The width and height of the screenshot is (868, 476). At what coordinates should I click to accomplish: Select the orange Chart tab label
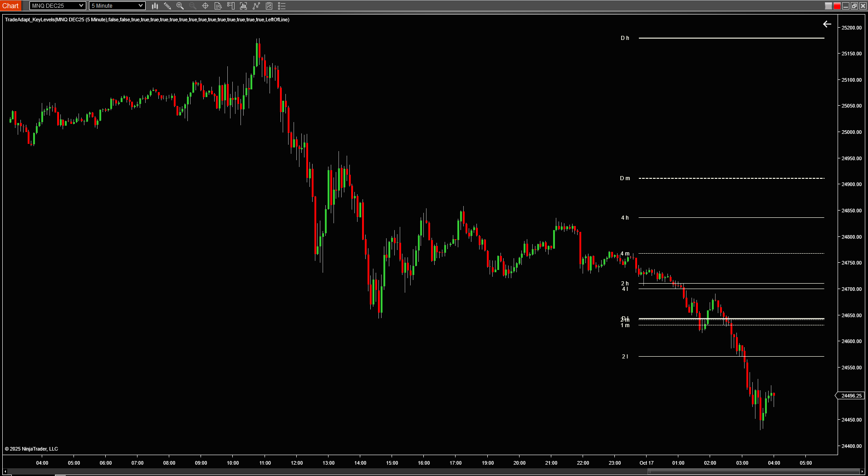pyautogui.click(x=10, y=5)
